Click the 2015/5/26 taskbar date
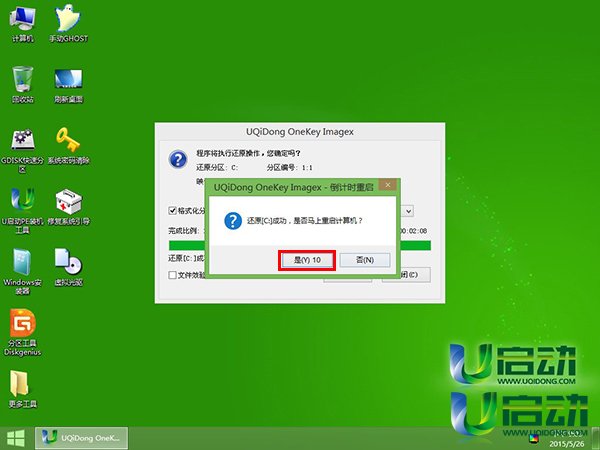Screen dimensions: 600x450 pyautogui.click(x=567, y=444)
